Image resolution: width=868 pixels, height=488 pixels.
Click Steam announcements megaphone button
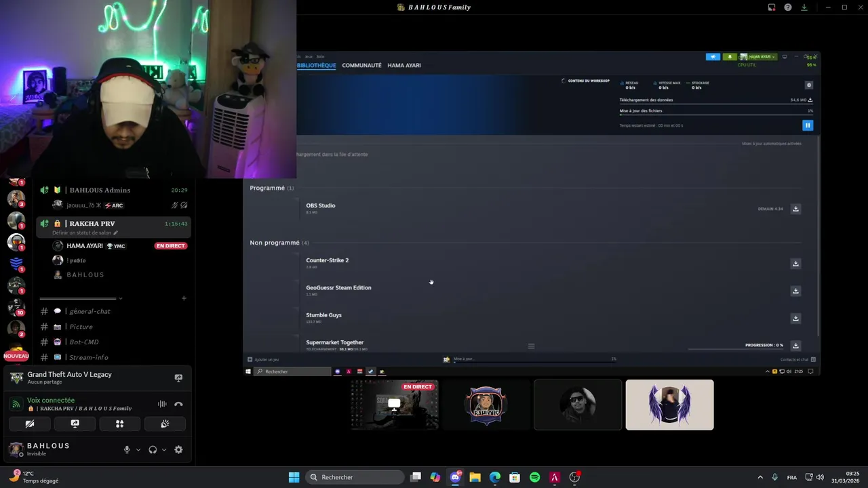point(713,57)
